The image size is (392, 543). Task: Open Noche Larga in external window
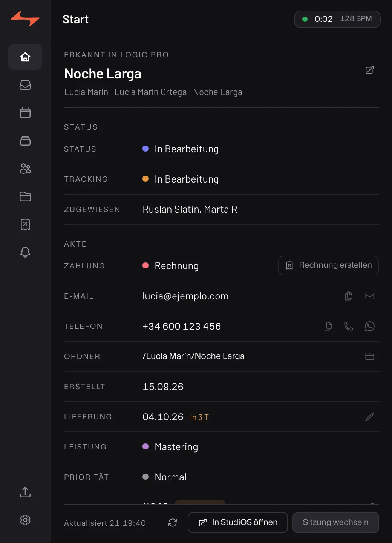click(x=370, y=70)
